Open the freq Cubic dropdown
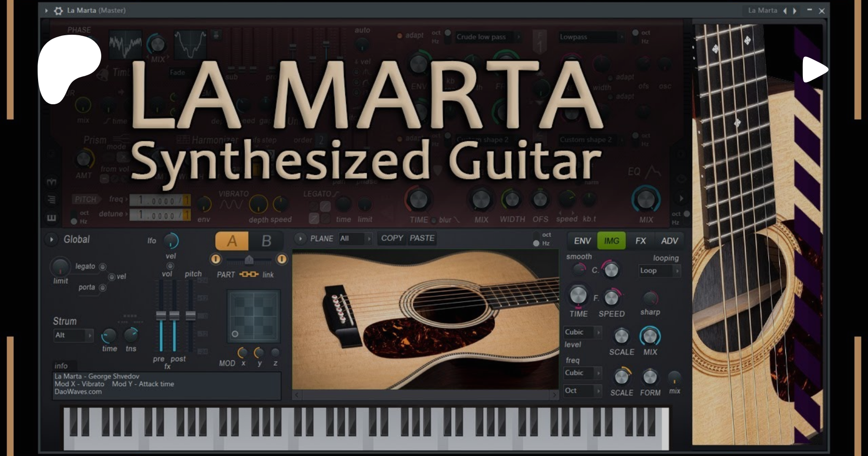The image size is (868, 456). coord(583,373)
